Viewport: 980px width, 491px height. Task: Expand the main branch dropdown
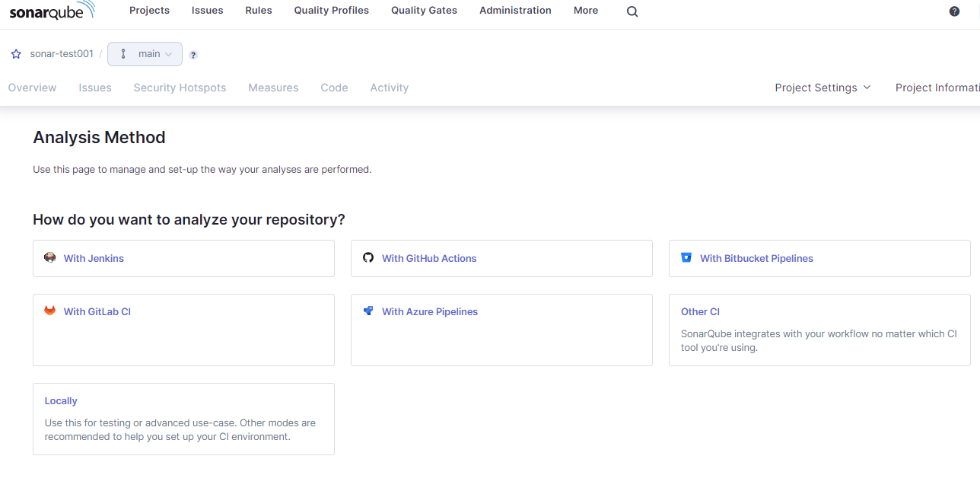(145, 54)
